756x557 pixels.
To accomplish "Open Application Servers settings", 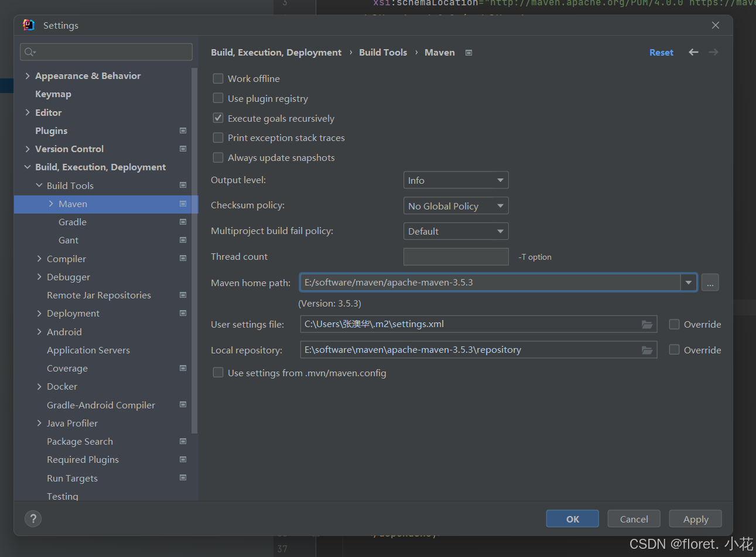I will pos(88,350).
